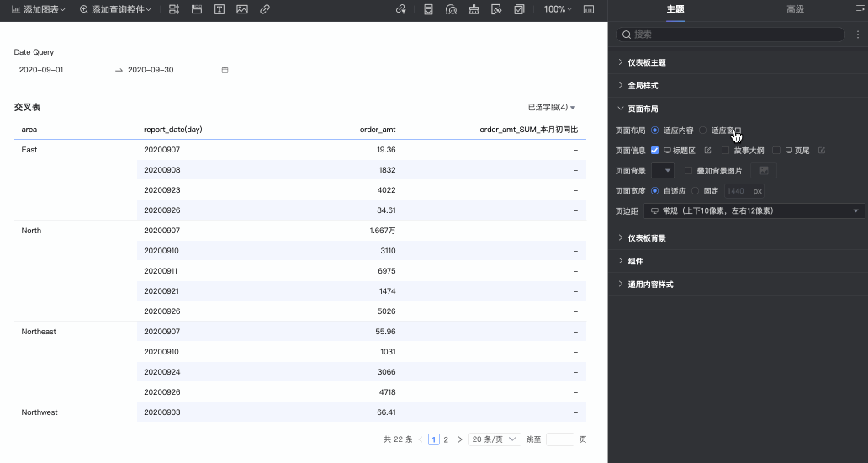Viewport: 868px width, 463px height.
Task: Click the background image upload icon
Action: (764, 171)
